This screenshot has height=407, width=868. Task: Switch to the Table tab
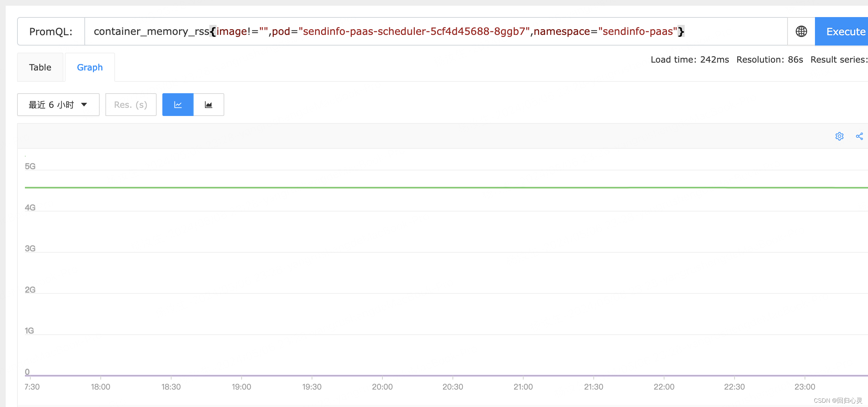click(40, 68)
